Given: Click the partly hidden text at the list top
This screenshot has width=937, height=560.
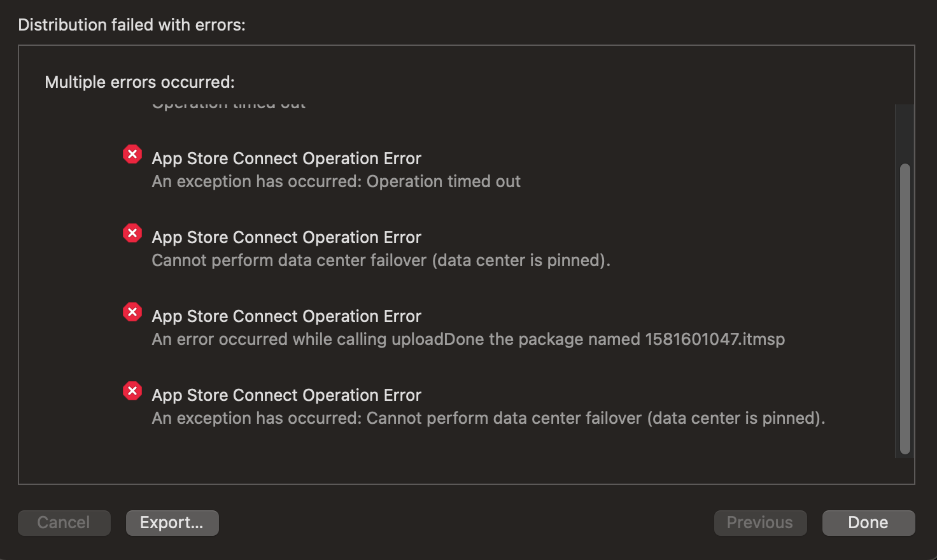Looking at the screenshot, I should [x=229, y=106].
